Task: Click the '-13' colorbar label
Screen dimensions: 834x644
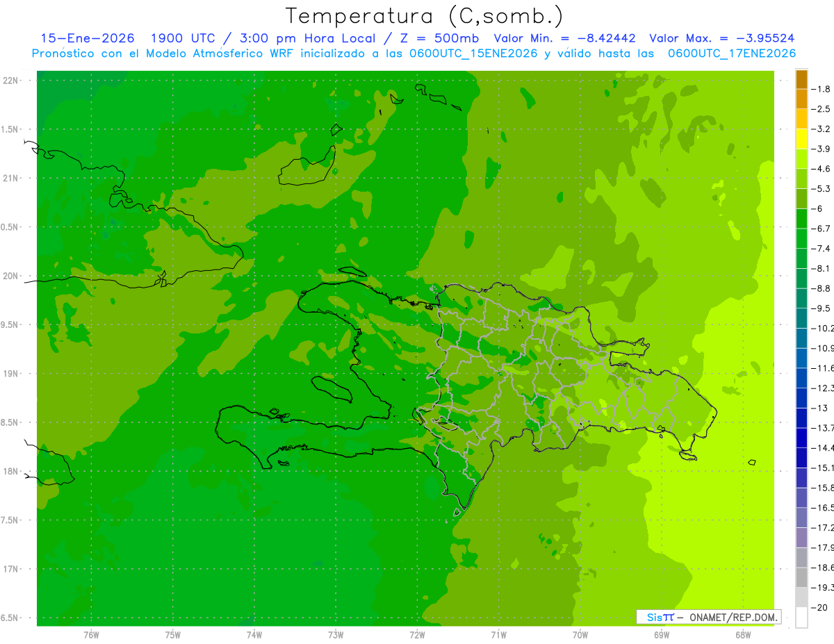Action: pyautogui.click(x=819, y=408)
